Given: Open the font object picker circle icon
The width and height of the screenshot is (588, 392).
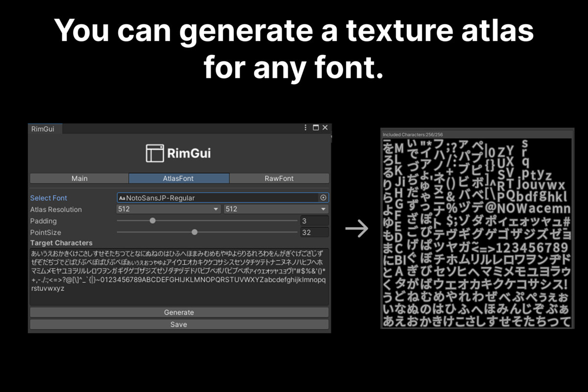Looking at the screenshot, I should pos(323,198).
